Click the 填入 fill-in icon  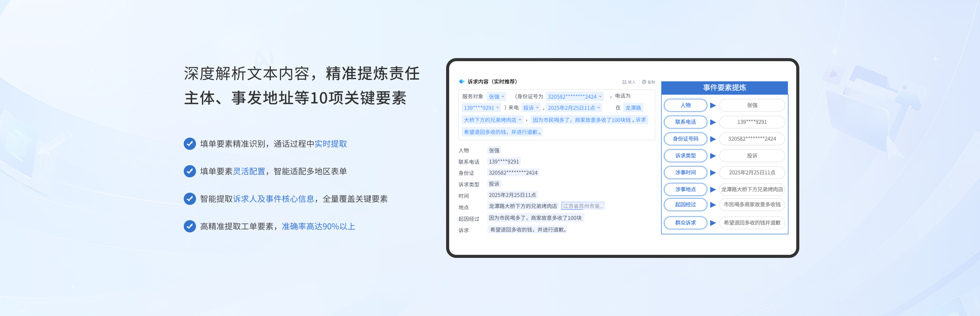[624, 82]
